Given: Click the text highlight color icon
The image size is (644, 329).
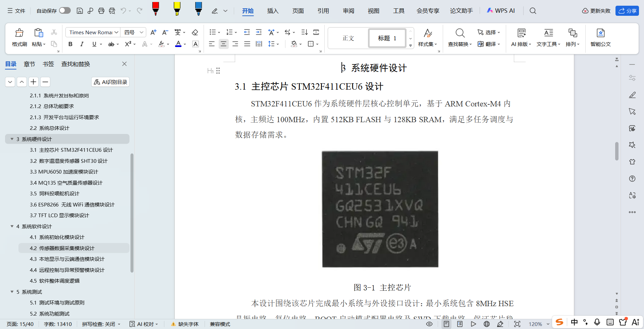Looking at the screenshot, I should coord(162,44).
